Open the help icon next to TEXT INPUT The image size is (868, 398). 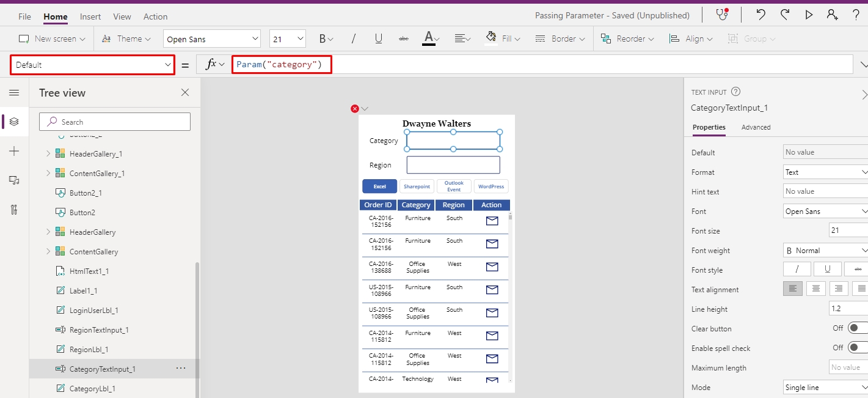click(736, 92)
